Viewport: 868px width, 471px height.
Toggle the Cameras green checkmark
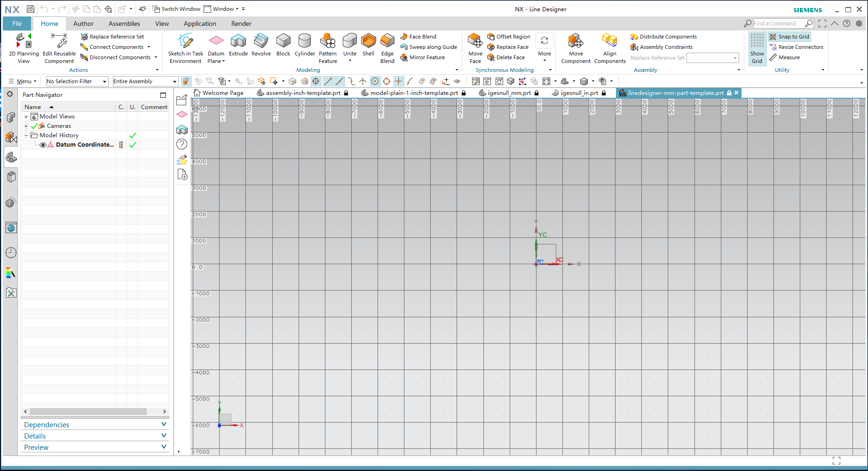(34, 126)
